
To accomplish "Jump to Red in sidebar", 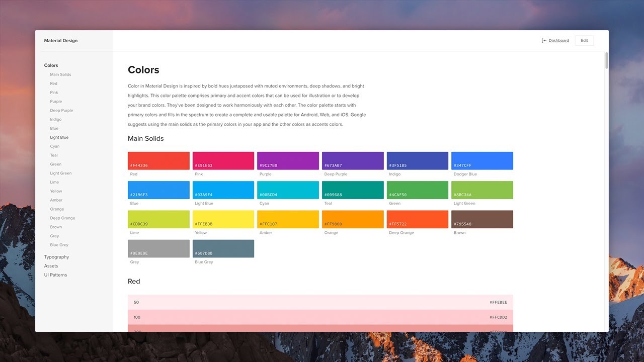I will click(54, 83).
